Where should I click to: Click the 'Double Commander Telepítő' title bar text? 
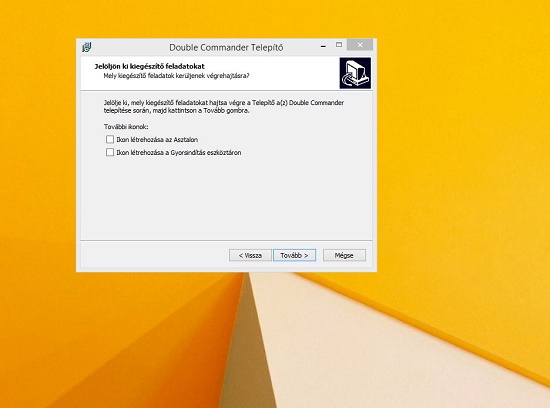point(226,47)
